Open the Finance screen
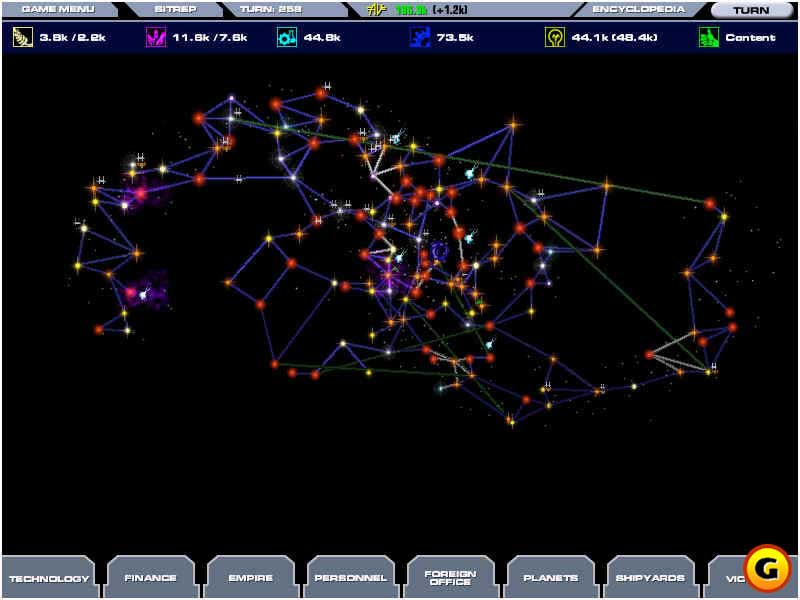 [x=150, y=578]
